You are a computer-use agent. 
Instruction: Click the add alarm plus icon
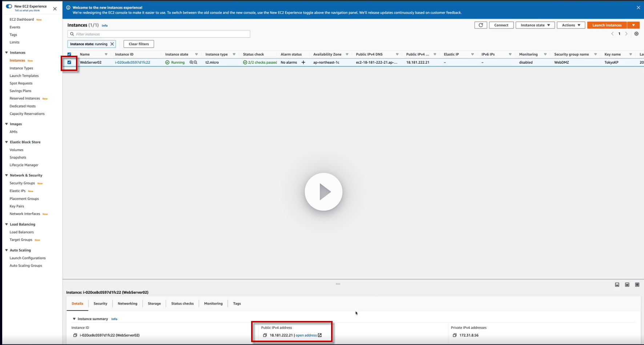click(x=303, y=63)
